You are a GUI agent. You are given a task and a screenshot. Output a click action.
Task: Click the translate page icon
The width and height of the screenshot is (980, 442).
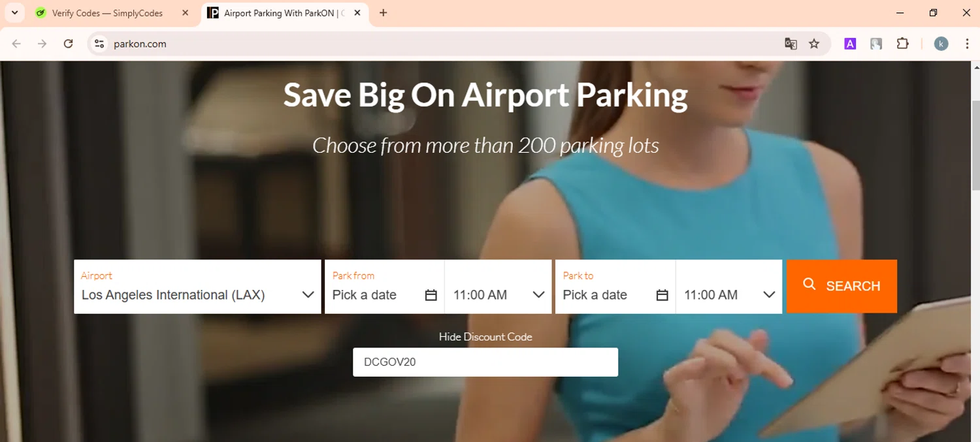coord(791,44)
